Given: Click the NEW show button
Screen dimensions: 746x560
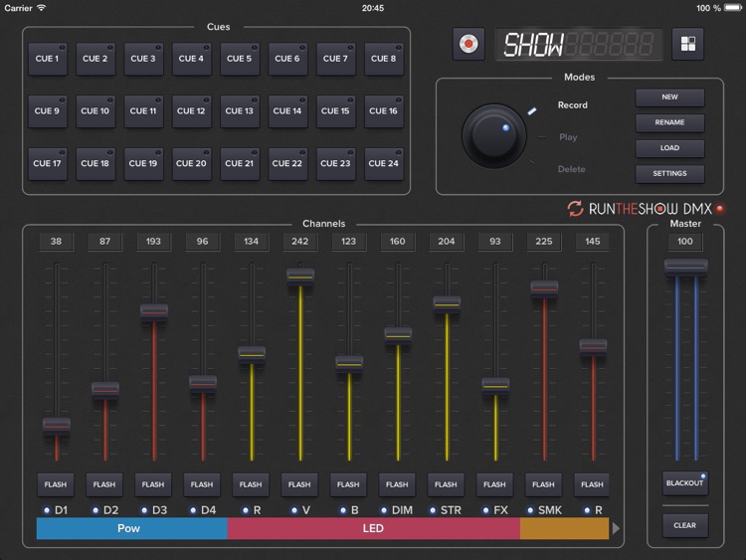Looking at the screenshot, I should (669, 97).
